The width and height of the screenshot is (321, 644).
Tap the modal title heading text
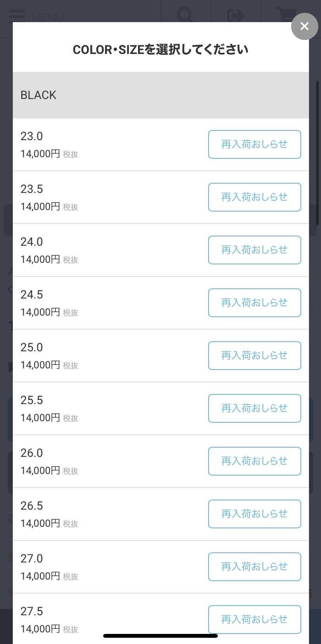(160, 50)
